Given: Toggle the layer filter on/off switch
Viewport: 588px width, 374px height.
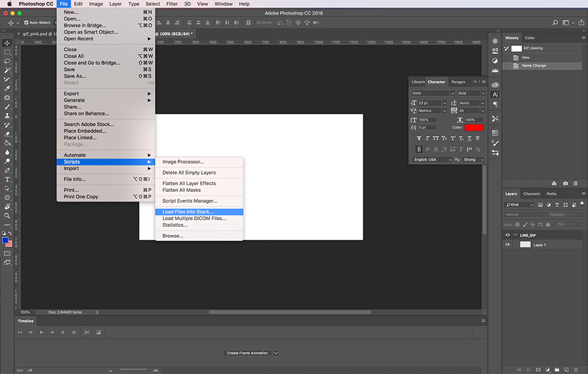Looking at the screenshot, I should (582, 204).
